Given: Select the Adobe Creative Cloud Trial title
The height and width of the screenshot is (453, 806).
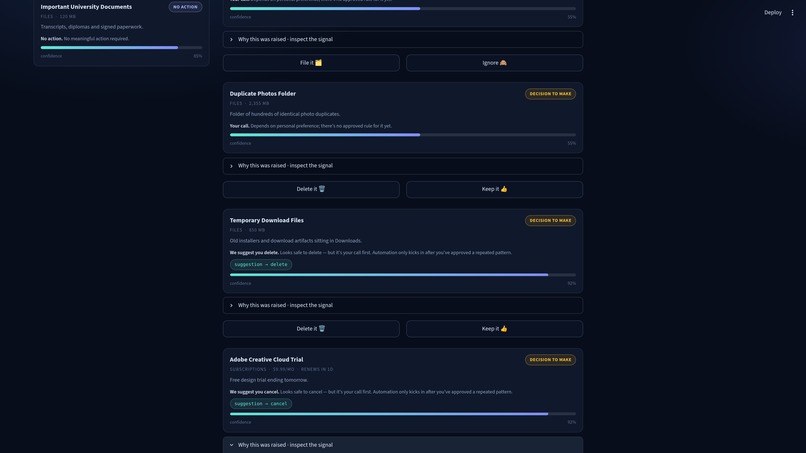Looking at the screenshot, I should 266,359.
